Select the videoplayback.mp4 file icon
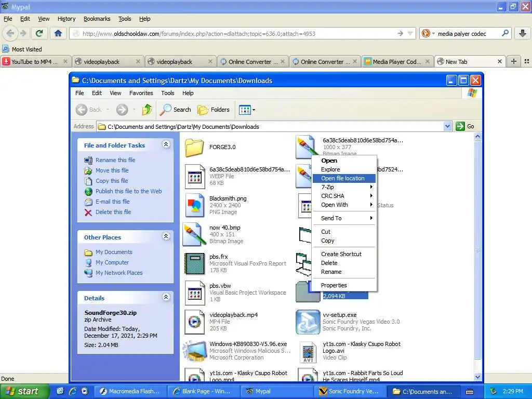 pyautogui.click(x=194, y=322)
